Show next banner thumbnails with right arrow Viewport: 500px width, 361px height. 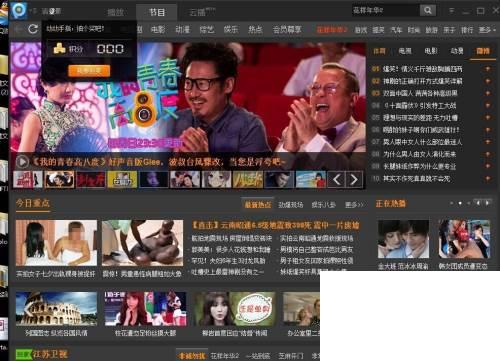point(354,180)
